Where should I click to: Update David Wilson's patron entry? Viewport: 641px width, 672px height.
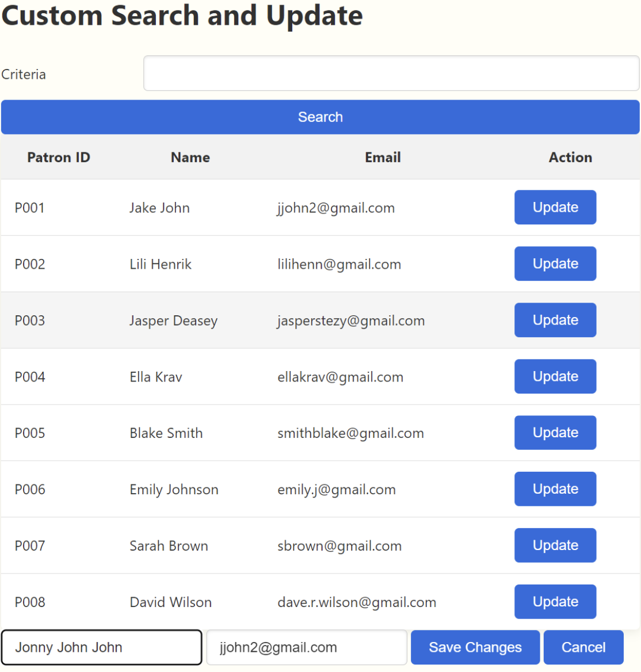[x=555, y=602]
